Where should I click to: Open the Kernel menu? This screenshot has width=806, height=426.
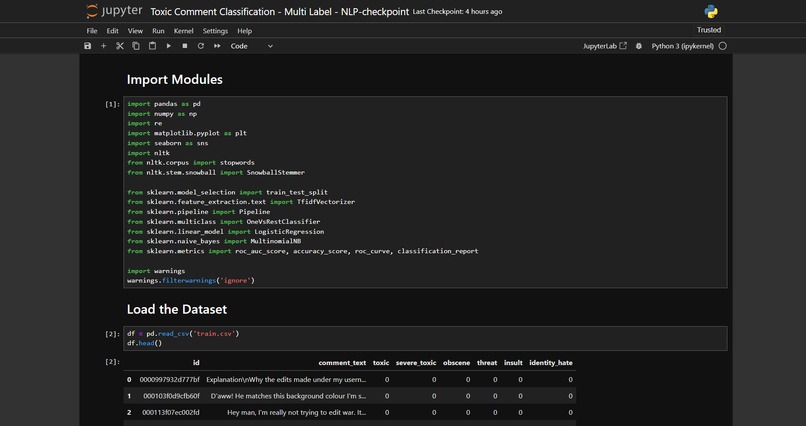pyautogui.click(x=184, y=31)
